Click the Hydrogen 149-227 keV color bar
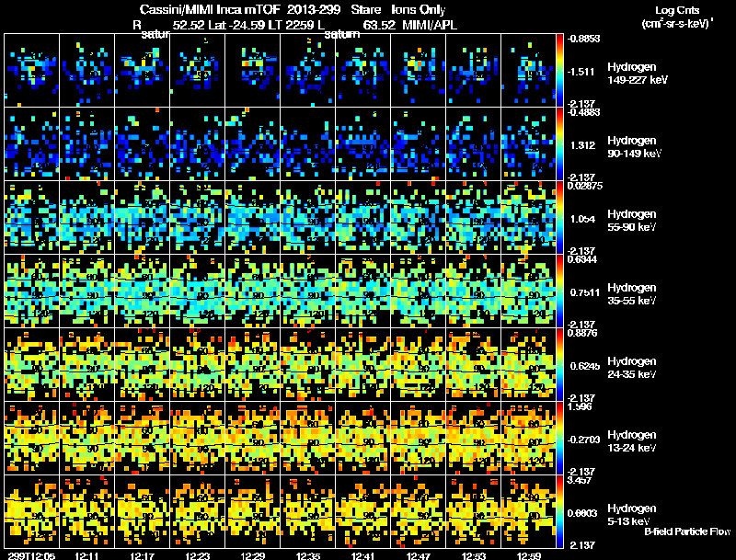This screenshot has width=736, height=560. (x=559, y=71)
